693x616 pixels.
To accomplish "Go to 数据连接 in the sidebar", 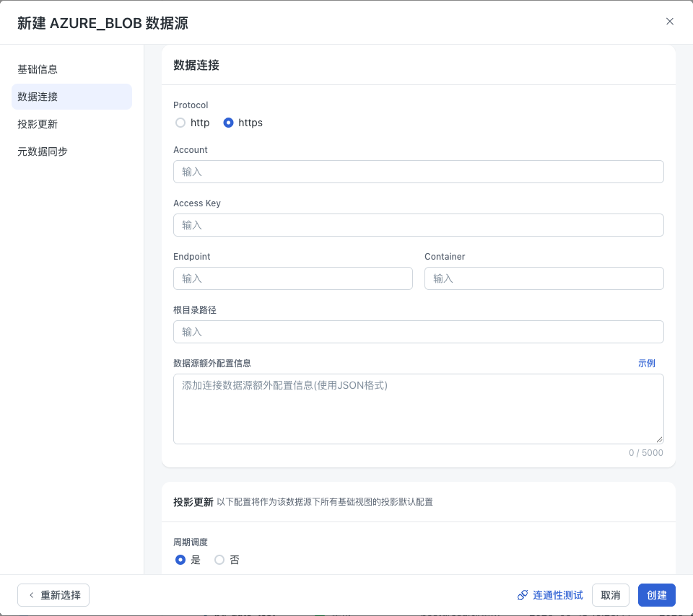I will [71, 97].
